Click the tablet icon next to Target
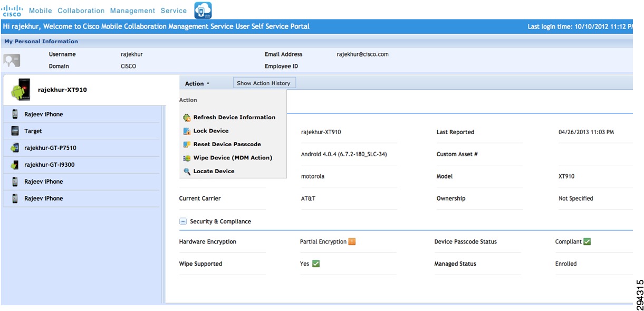The width and height of the screenshot is (644, 311). click(x=15, y=131)
